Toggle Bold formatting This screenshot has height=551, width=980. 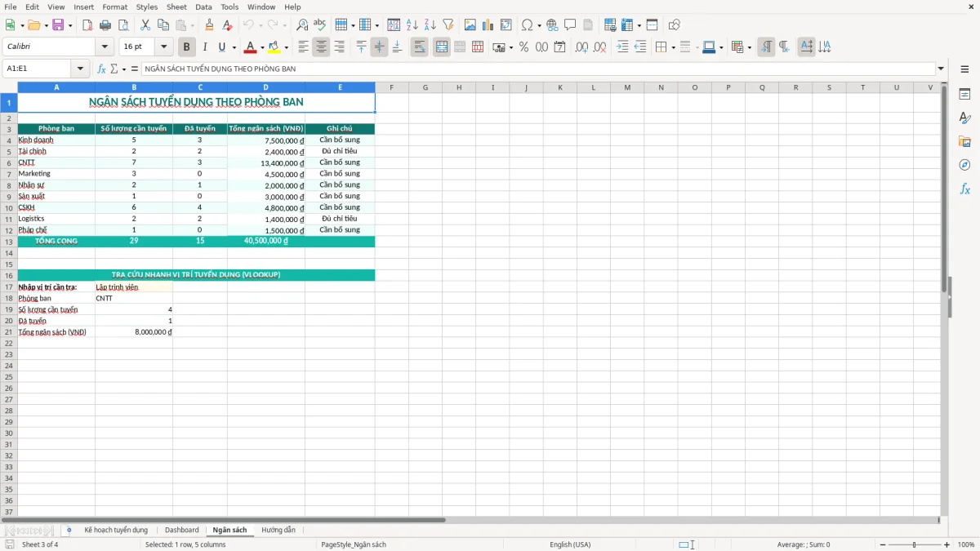pyautogui.click(x=187, y=47)
